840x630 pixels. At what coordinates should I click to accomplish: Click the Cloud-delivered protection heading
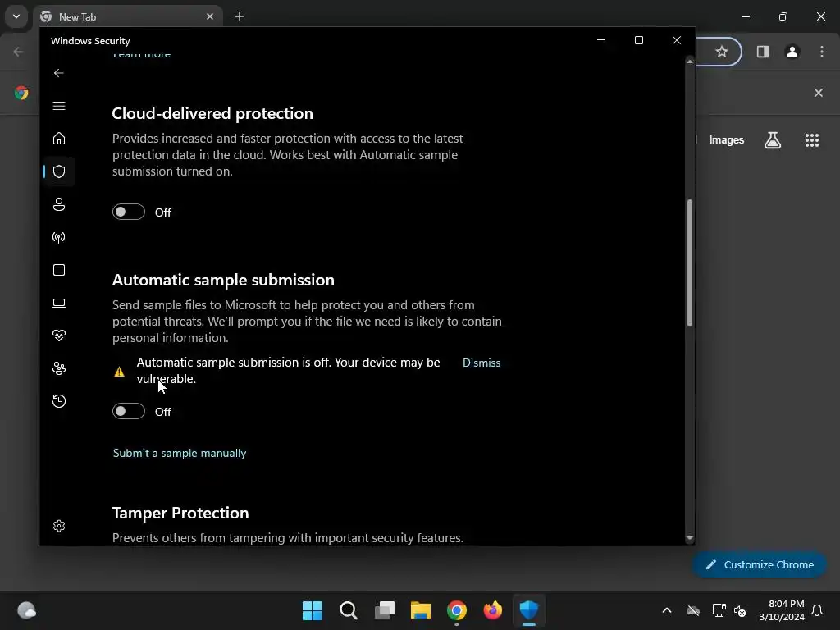tap(212, 113)
